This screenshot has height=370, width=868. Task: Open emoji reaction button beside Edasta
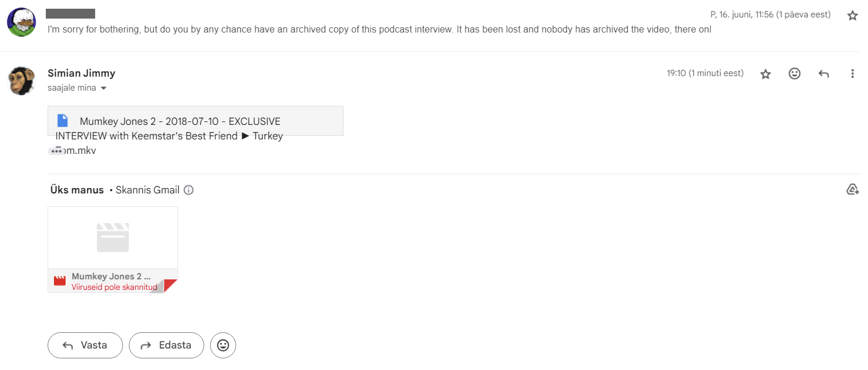pos(223,345)
